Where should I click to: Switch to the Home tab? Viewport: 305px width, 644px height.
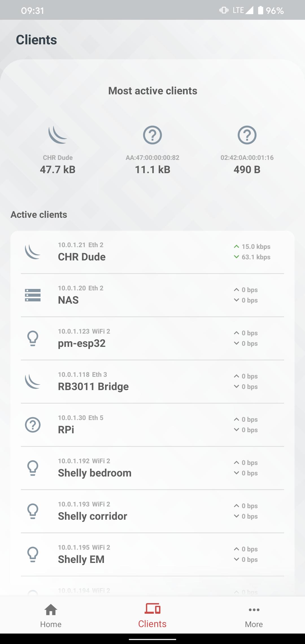[x=51, y=615]
